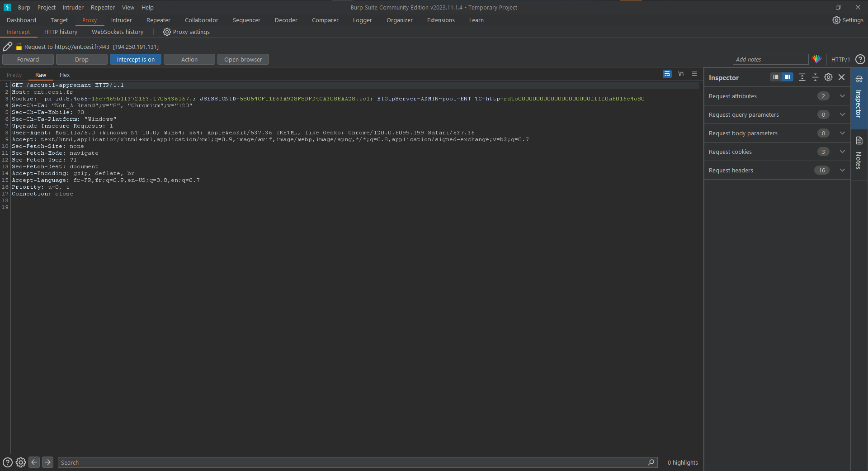The image size is (868, 471).
Task: Open the help icon next to HTTP/1
Action: coord(860,59)
